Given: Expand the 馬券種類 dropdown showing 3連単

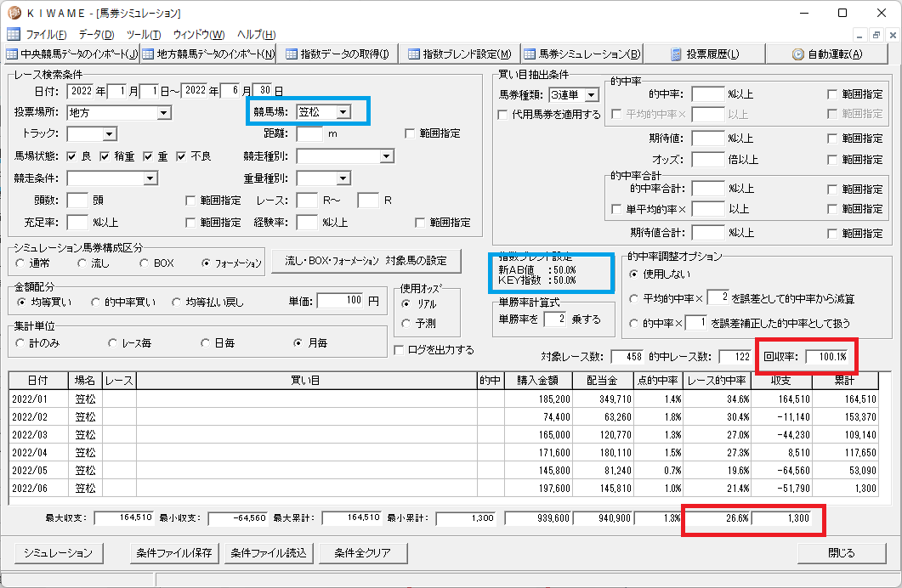Looking at the screenshot, I should [x=592, y=95].
